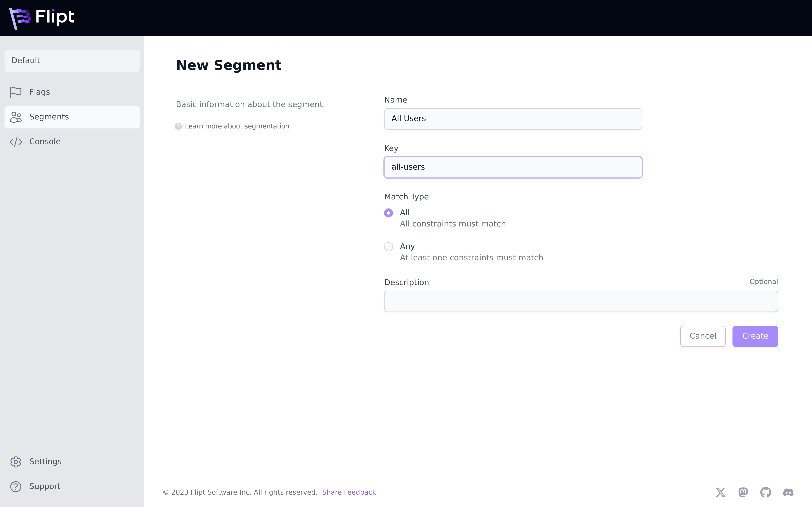This screenshot has width=812, height=507.
Task: Open the Learn more about segmentation link
Action: tap(237, 126)
